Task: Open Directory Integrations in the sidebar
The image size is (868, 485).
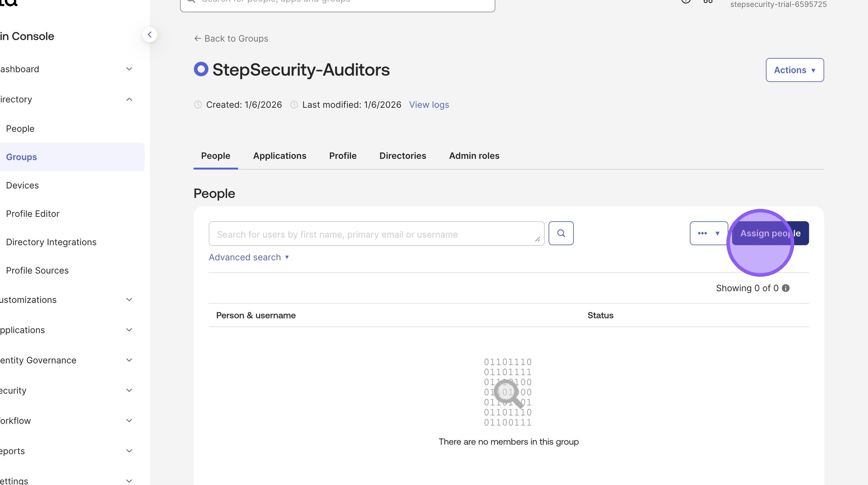Action: tap(51, 242)
